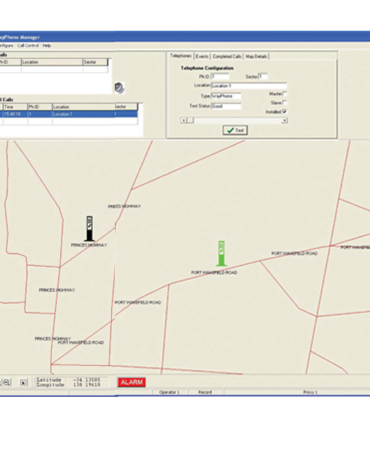The width and height of the screenshot is (370, 450).
Task: Click into the Location text field
Action: tap(249, 86)
